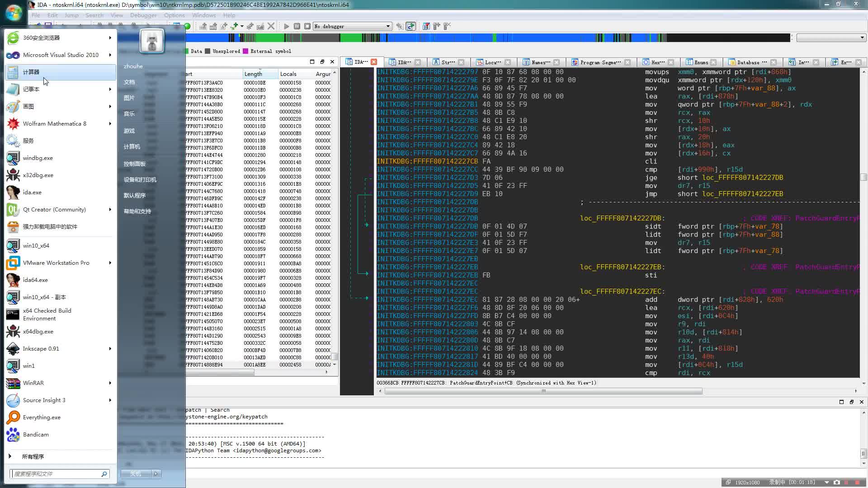The width and height of the screenshot is (868, 488).
Task: Switch to the Names tab
Action: pyautogui.click(x=541, y=62)
